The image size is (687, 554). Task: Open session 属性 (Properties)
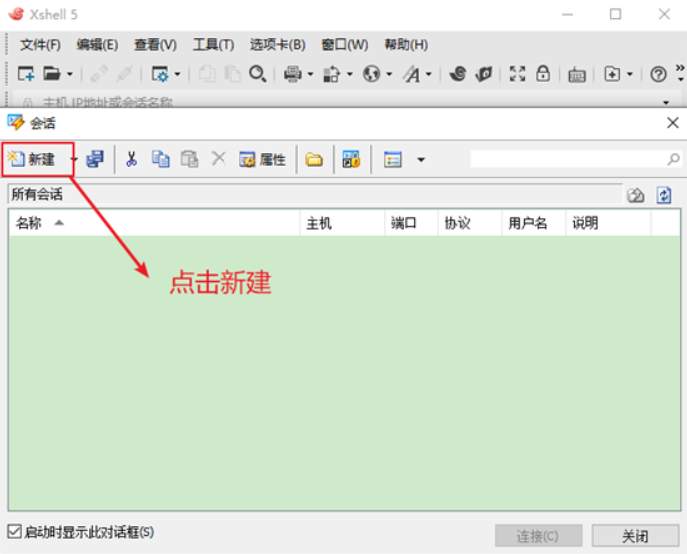pos(263,160)
